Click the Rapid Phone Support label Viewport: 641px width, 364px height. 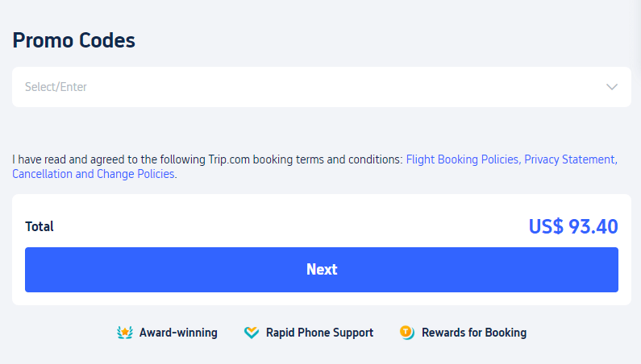point(319,333)
